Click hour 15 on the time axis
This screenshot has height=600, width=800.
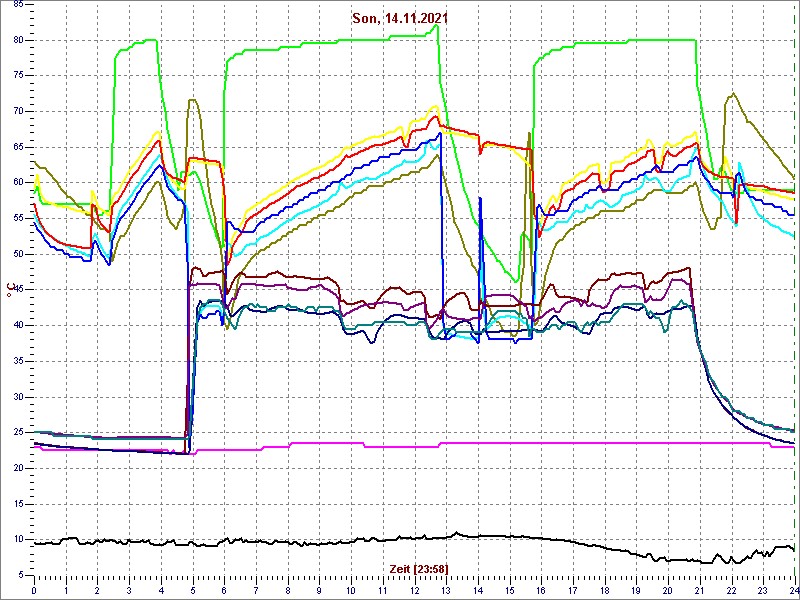(510, 588)
